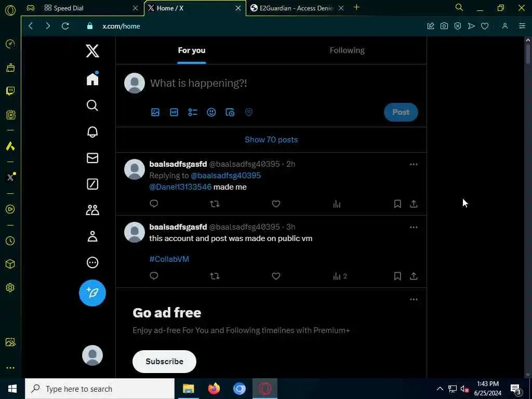Click Show 70 posts
The height and width of the screenshot is (399, 532).
coord(271,140)
